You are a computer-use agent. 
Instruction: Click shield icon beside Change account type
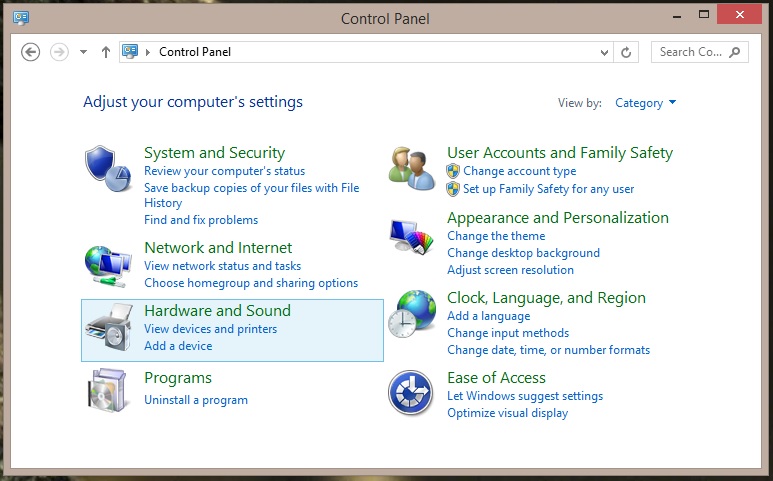[x=453, y=171]
